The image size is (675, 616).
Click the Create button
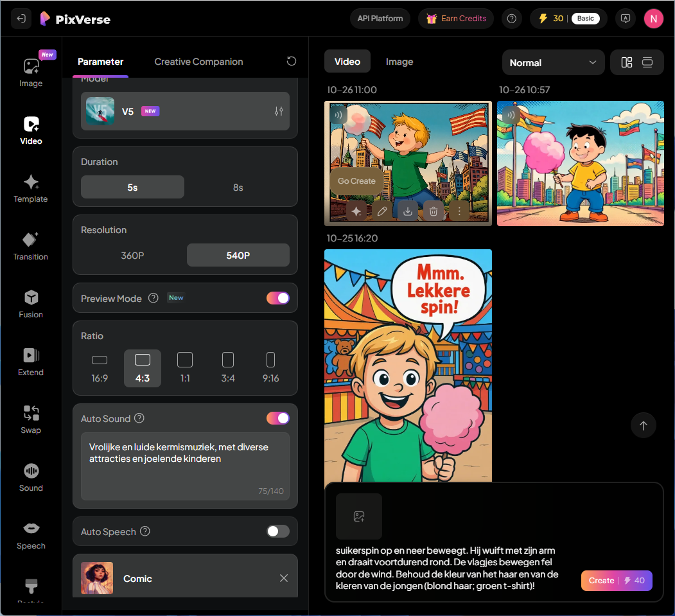point(617,580)
